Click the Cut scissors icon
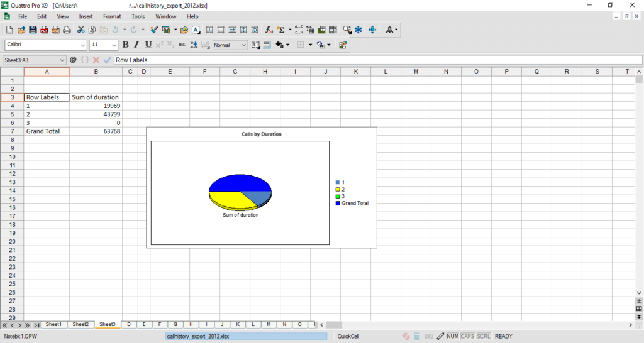 (x=81, y=30)
